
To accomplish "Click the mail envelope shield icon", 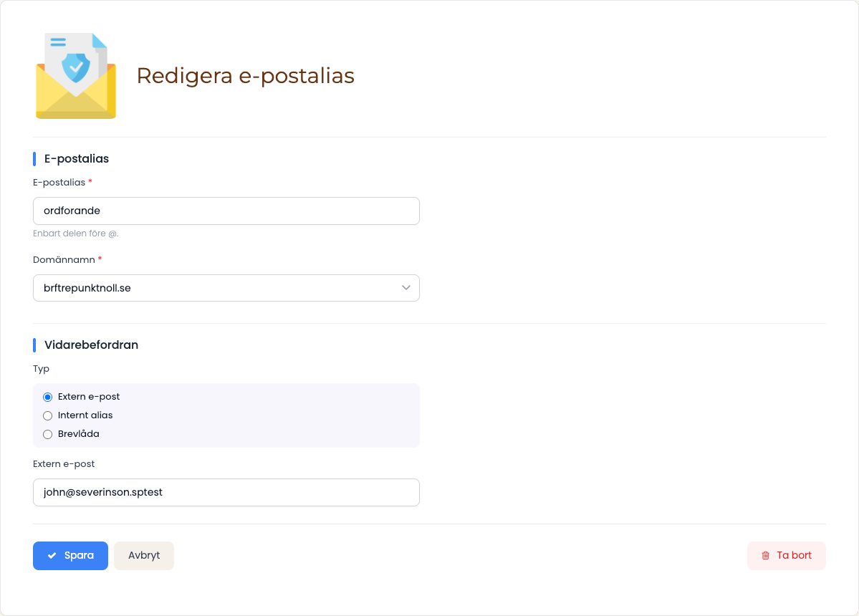I will point(76,75).
